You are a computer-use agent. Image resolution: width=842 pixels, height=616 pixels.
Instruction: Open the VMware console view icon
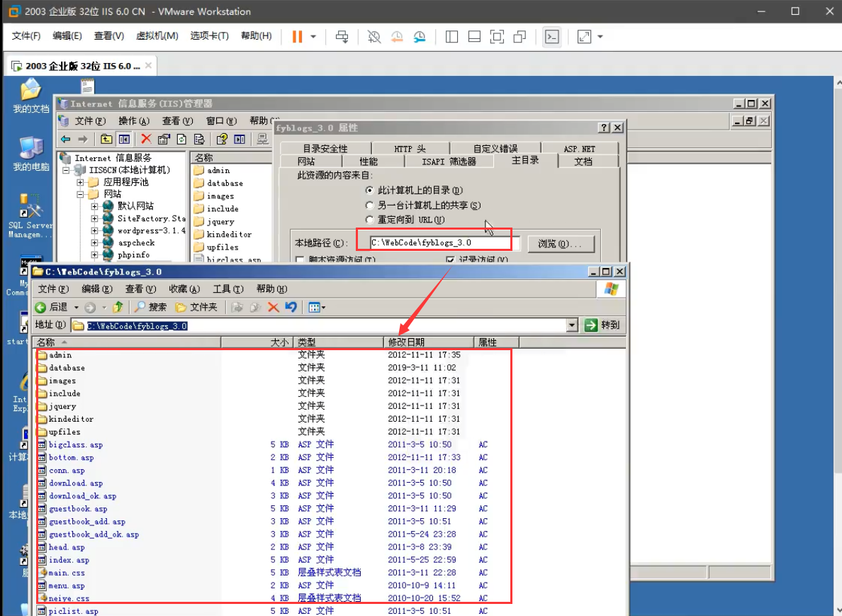pos(551,37)
